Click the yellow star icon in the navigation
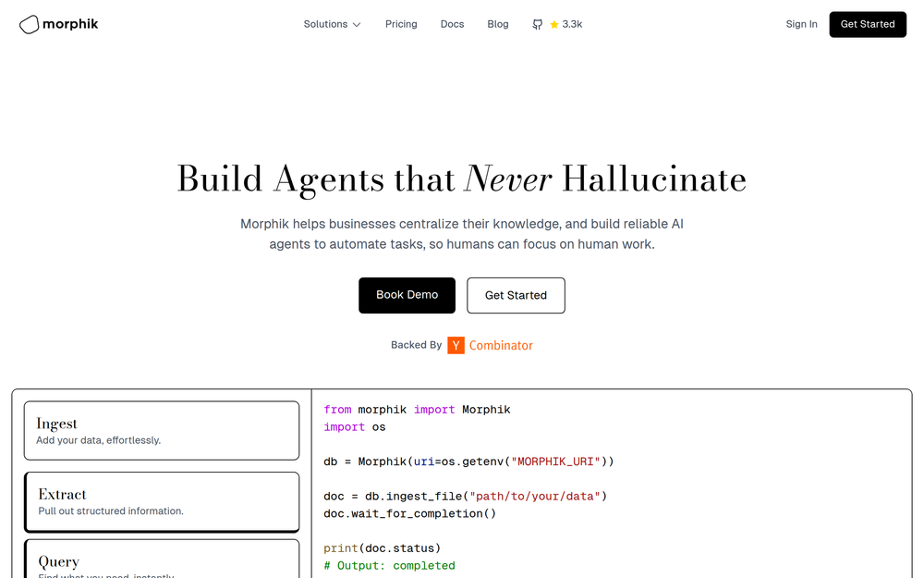Screen dimensions: 924x578 (553, 24)
